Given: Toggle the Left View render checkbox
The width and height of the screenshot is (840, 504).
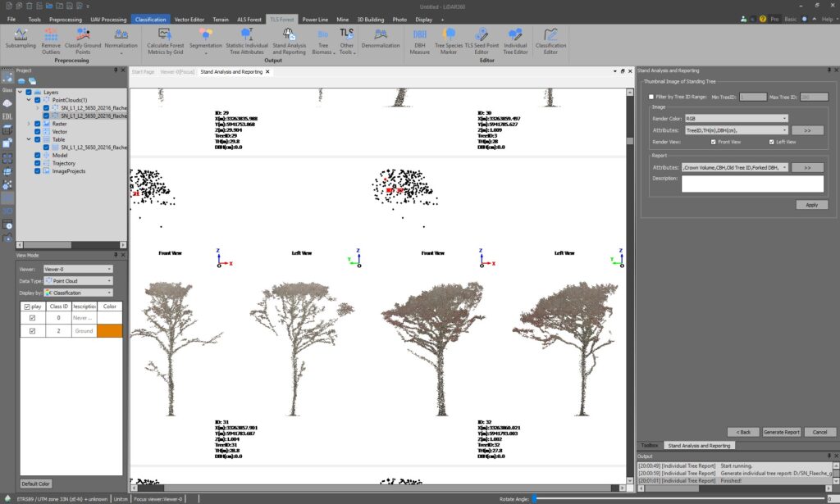Looking at the screenshot, I should coord(771,142).
